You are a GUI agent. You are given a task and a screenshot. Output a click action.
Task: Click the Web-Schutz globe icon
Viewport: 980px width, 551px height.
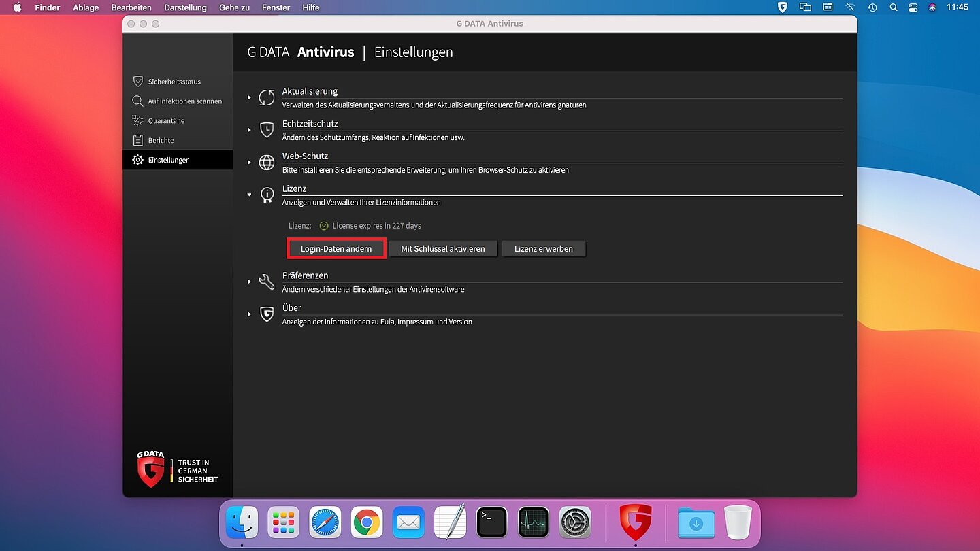click(x=267, y=163)
